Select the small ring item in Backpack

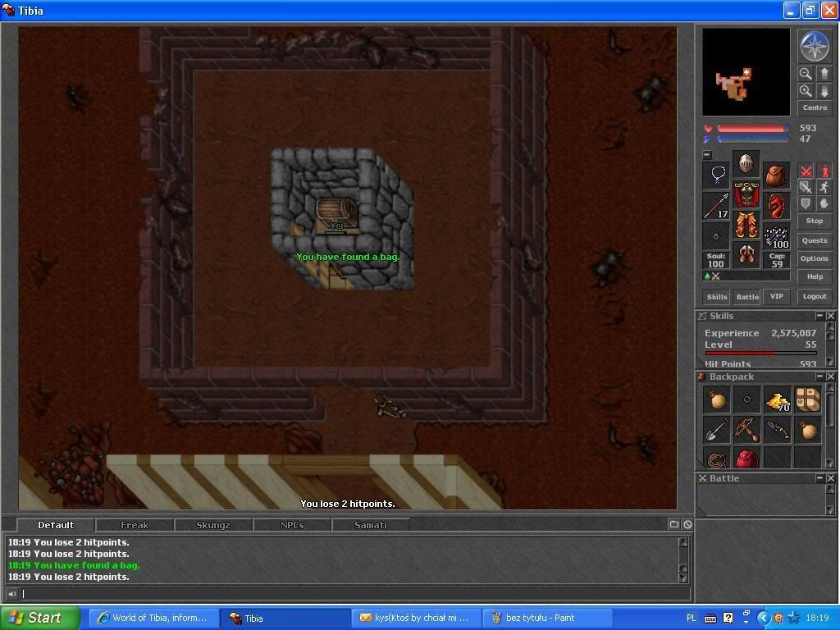point(746,399)
